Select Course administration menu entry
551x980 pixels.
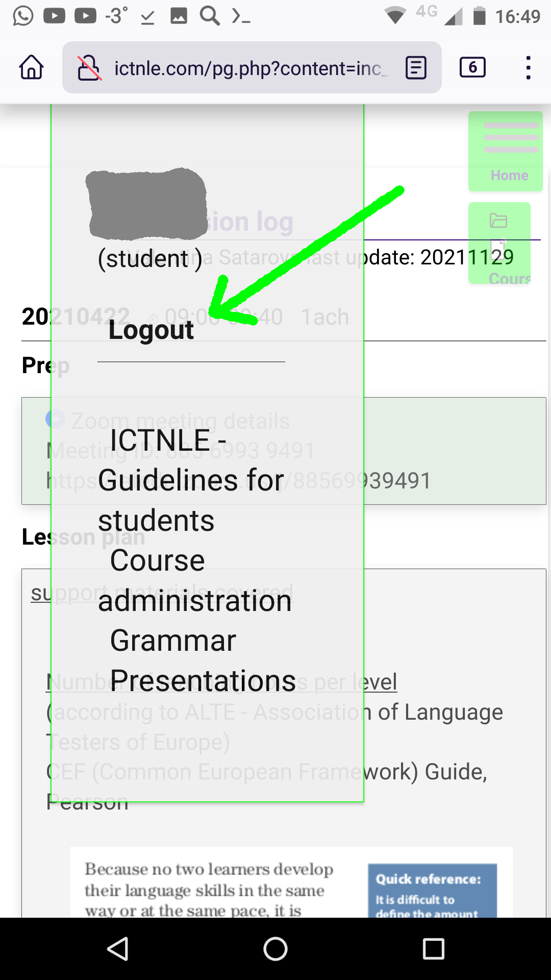[195, 580]
